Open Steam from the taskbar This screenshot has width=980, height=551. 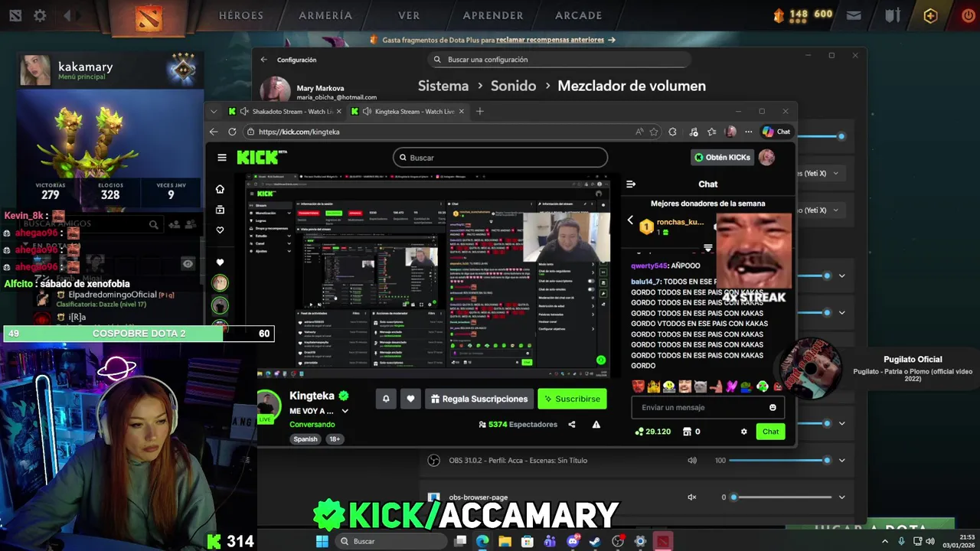tap(595, 541)
